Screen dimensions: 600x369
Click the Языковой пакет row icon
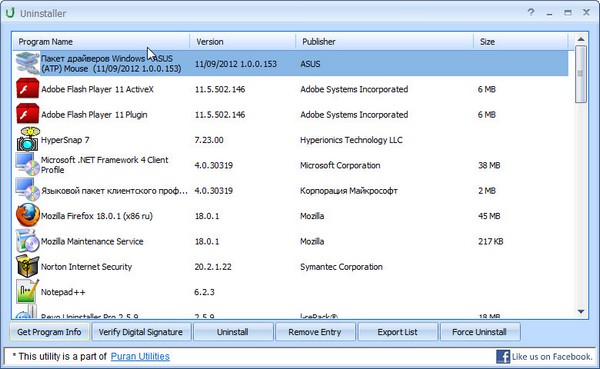(x=27, y=189)
